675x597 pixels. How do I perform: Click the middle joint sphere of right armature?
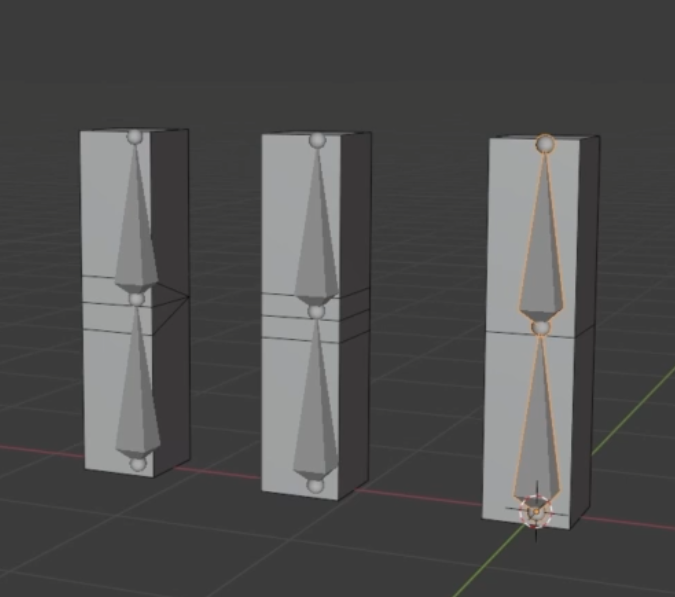tap(541, 328)
